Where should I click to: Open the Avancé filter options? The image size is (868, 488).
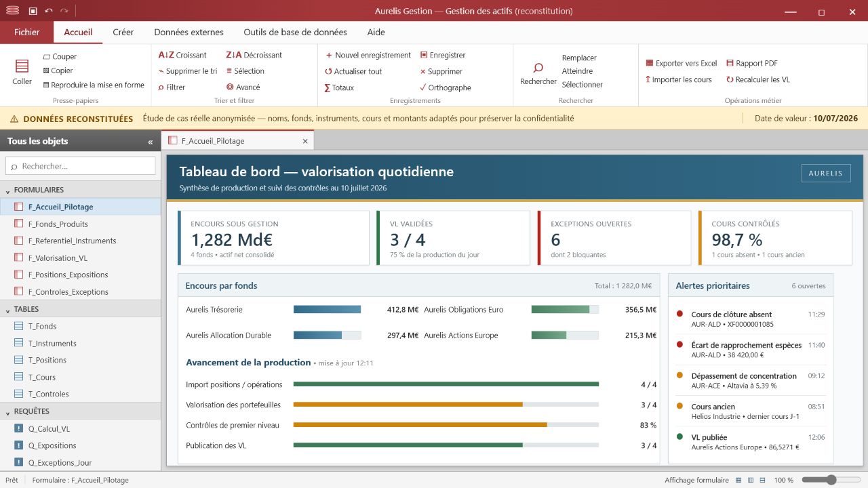point(243,87)
